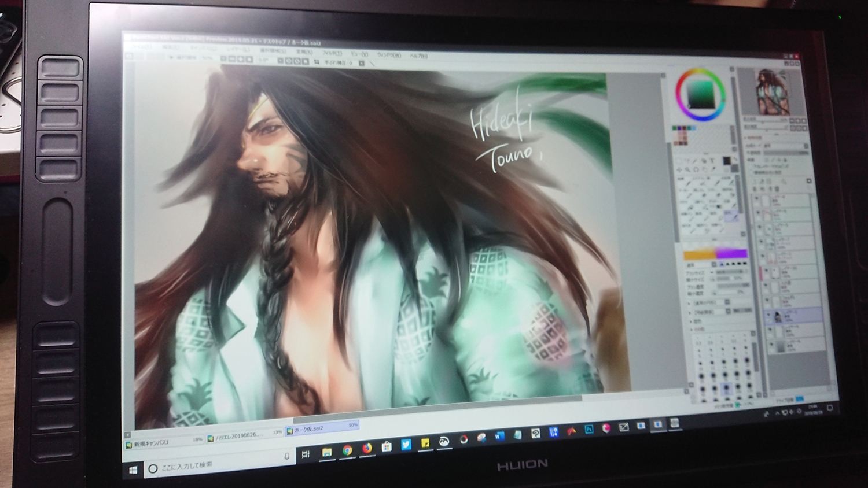Viewport: 868px width, 488px height.
Task: Launch Google Chrome from the taskbar
Action: coord(347,450)
